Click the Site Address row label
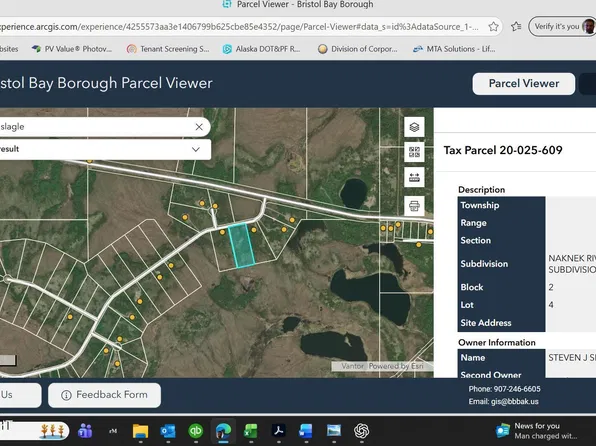 pyautogui.click(x=486, y=323)
